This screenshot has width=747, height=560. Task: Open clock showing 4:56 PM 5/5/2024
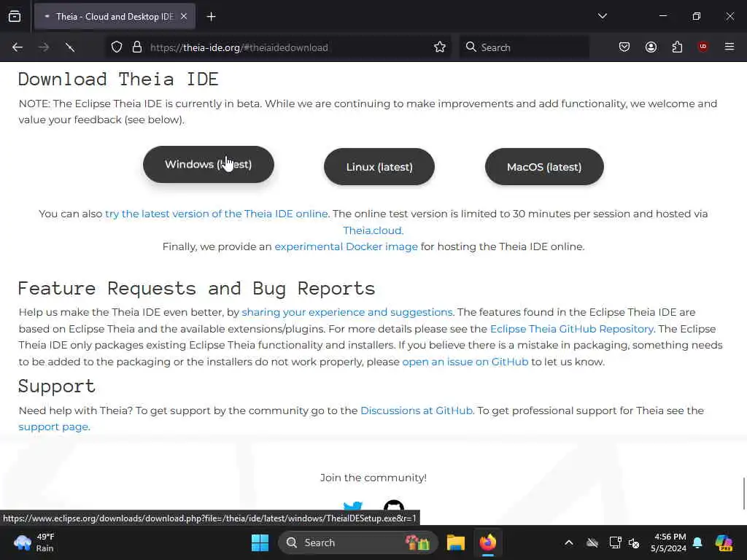coord(668,542)
